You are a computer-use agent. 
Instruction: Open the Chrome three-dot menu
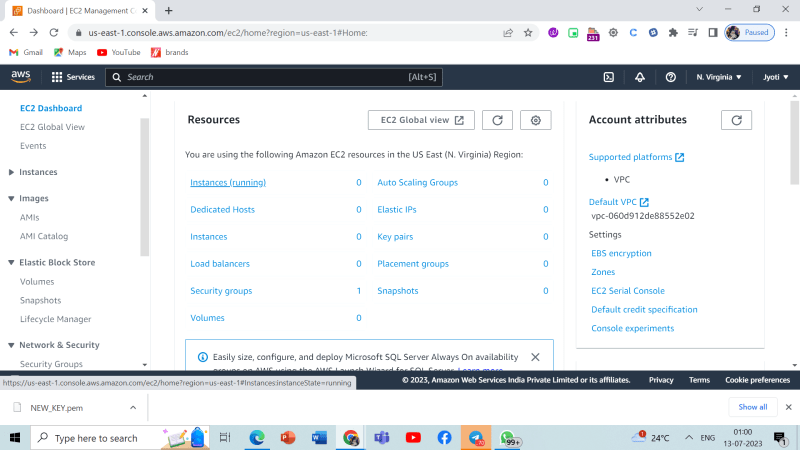click(786, 33)
